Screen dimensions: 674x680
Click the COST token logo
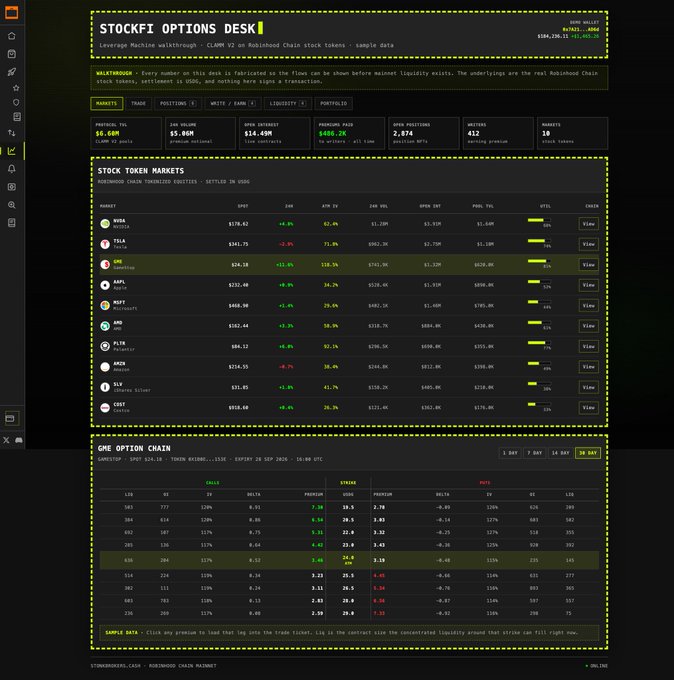[105, 408]
